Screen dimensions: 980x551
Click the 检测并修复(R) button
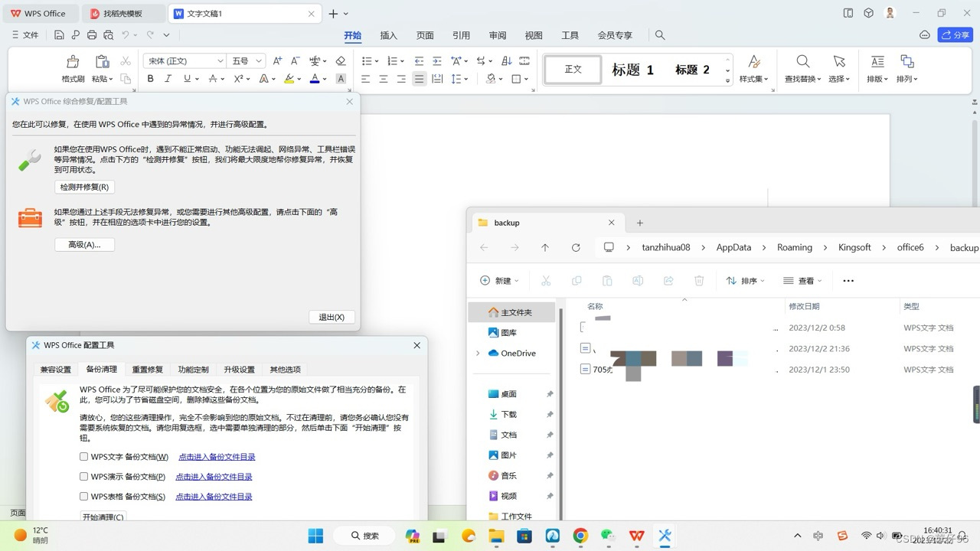pyautogui.click(x=84, y=187)
